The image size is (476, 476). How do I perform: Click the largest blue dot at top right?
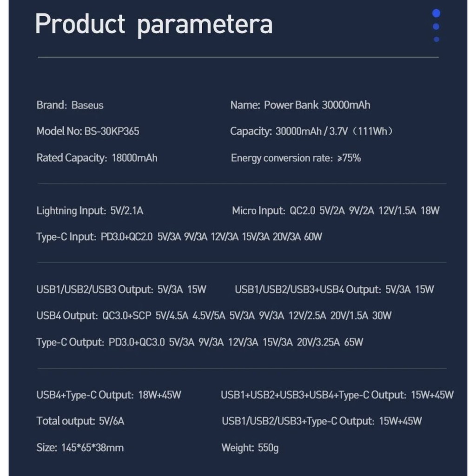click(436, 13)
